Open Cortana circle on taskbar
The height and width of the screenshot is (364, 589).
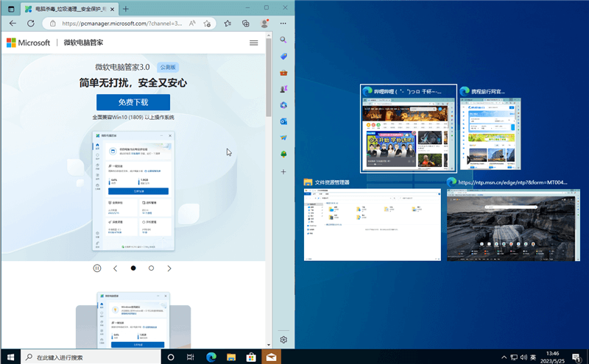(171, 357)
